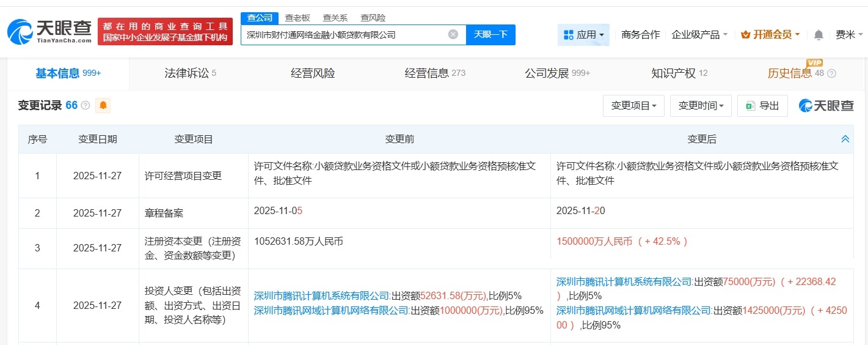Click the orange alert bell beside 变更记录
Image resolution: width=868 pixels, height=345 pixels.
click(x=103, y=105)
